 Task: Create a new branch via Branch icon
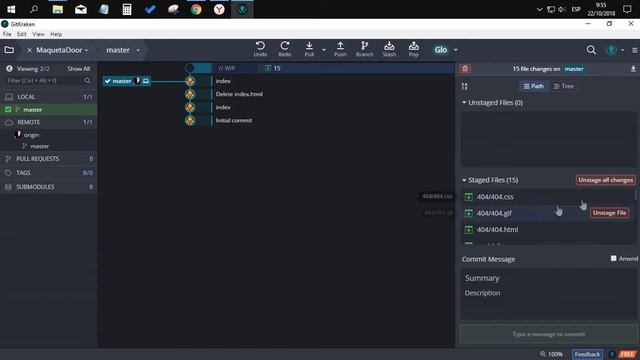364,49
